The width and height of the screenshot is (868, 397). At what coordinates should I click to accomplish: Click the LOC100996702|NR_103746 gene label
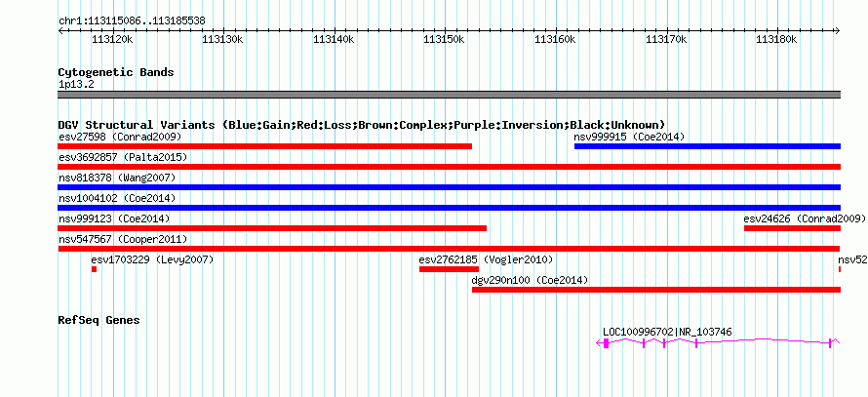[x=668, y=332]
